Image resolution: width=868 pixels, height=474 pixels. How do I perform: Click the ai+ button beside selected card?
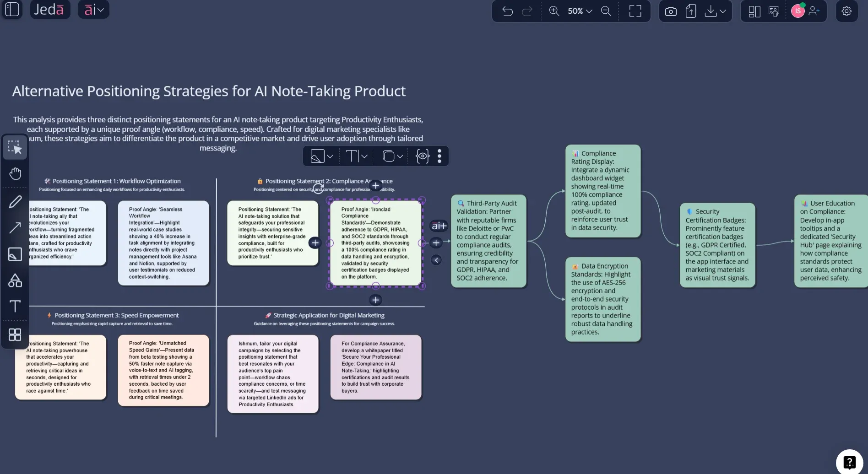tap(438, 225)
